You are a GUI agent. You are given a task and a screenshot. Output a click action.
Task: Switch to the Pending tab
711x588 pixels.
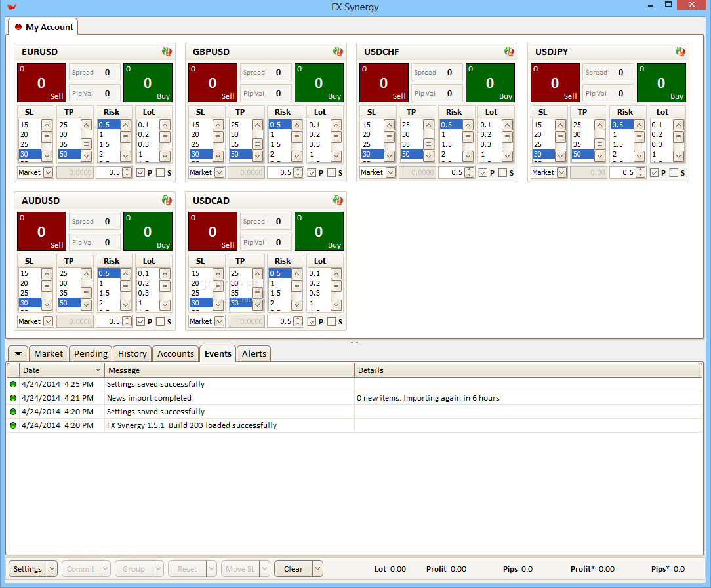[91, 354]
